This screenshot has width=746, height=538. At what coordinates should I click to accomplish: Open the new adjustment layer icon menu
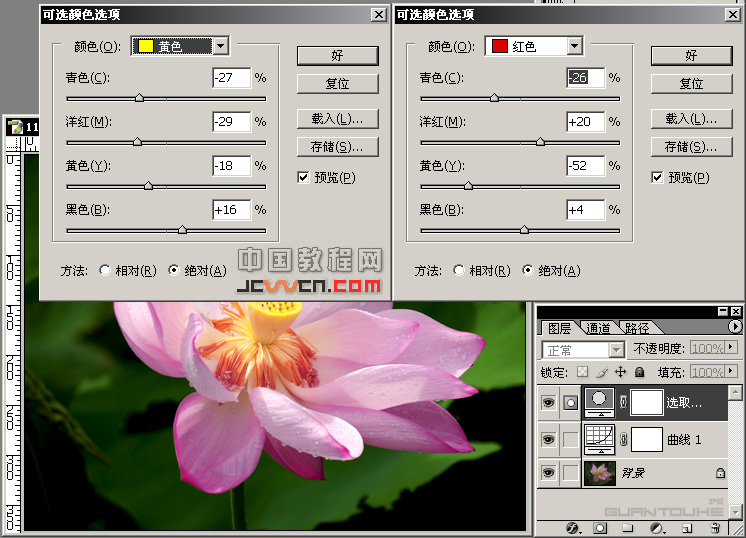pyautogui.click(x=657, y=527)
